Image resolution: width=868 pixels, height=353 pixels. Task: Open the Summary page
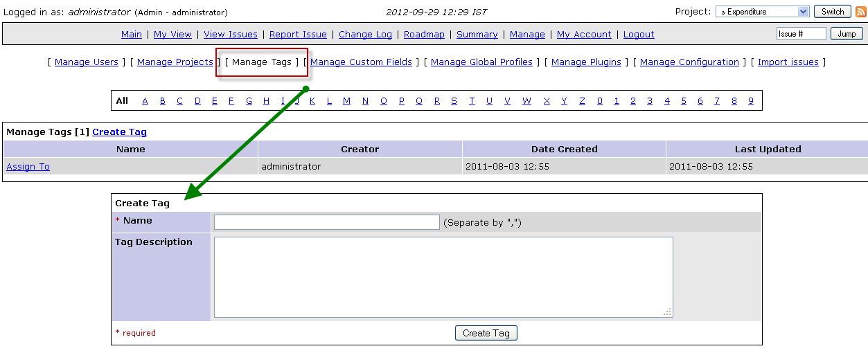(477, 35)
